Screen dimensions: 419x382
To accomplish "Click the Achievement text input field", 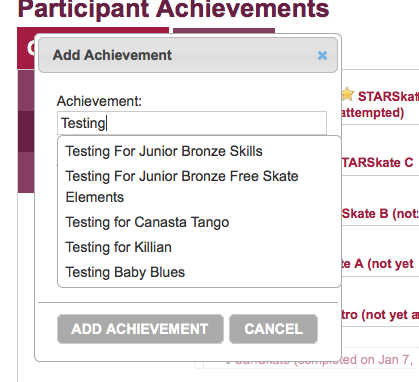I will coord(192,123).
